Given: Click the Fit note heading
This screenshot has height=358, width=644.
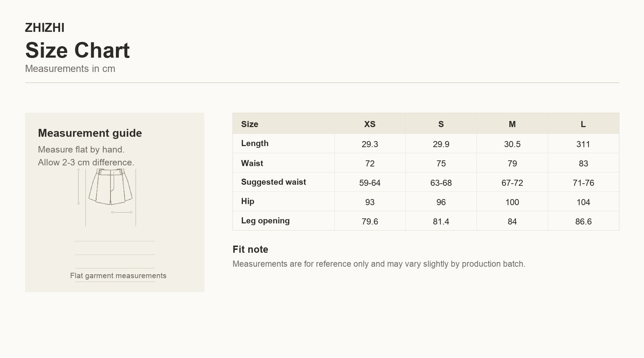Looking at the screenshot, I should (250, 249).
